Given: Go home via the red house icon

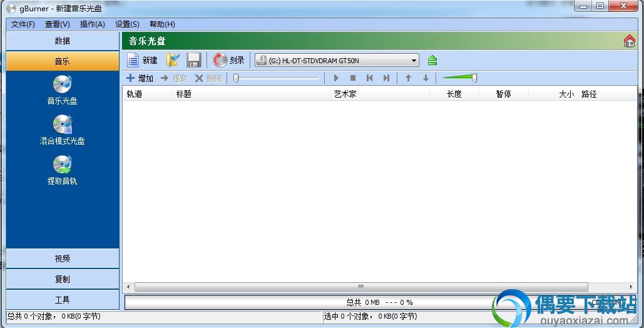Looking at the screenshot, I should [629, 41].
